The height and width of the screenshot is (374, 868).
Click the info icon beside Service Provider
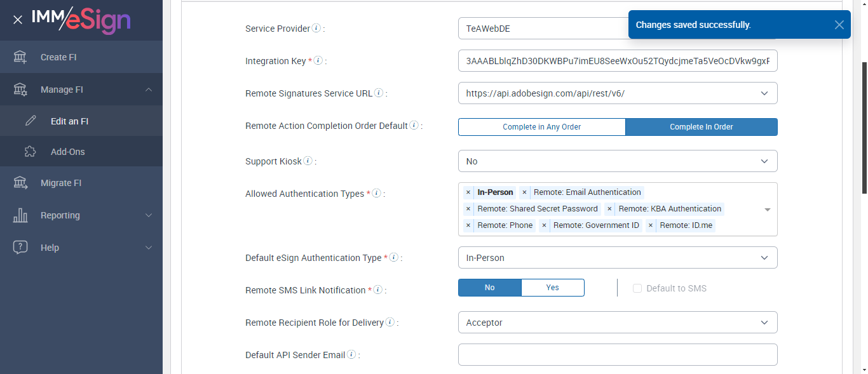click(x=316, y=29)
